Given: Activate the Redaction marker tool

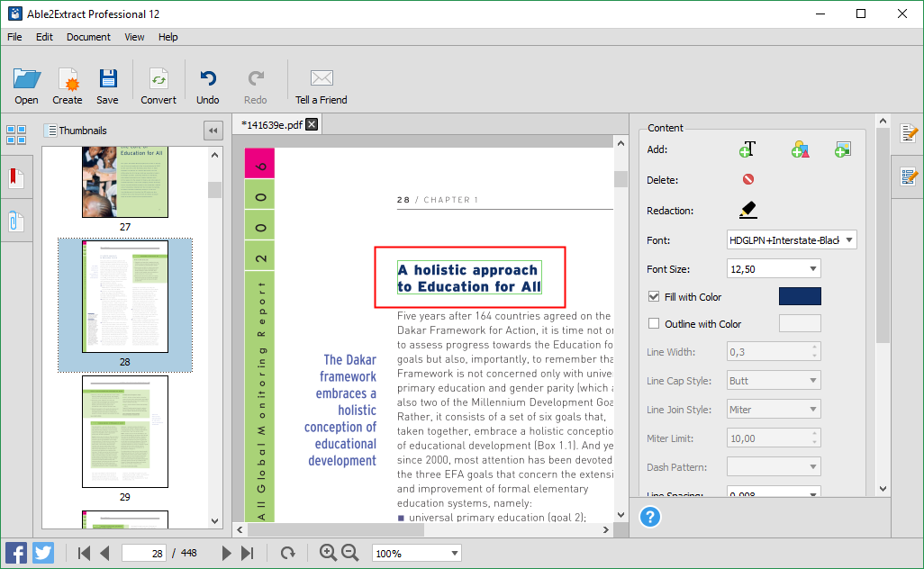Looking at the screenshot, I should point(747,209).
